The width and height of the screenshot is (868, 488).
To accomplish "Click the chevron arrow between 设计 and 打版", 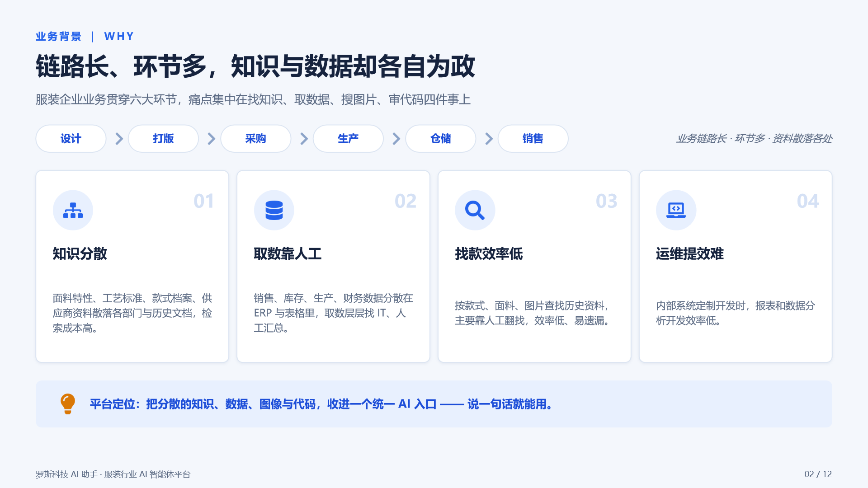I will click(x=119, y=139).
